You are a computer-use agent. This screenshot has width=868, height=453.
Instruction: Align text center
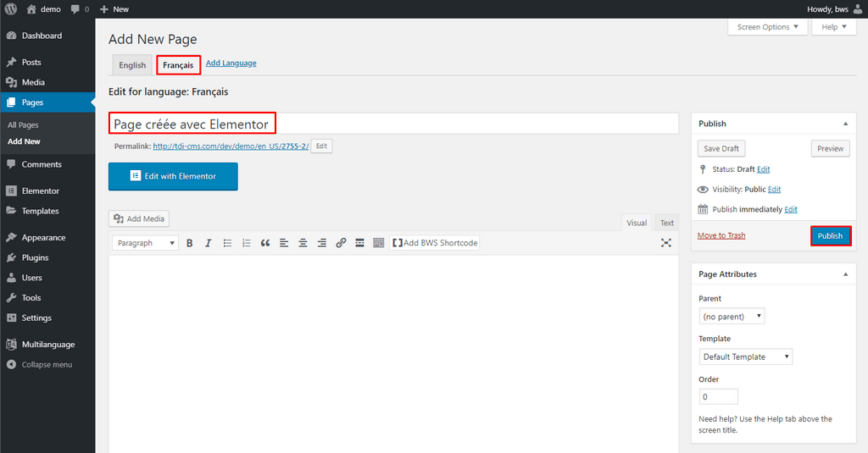(303, 243)
